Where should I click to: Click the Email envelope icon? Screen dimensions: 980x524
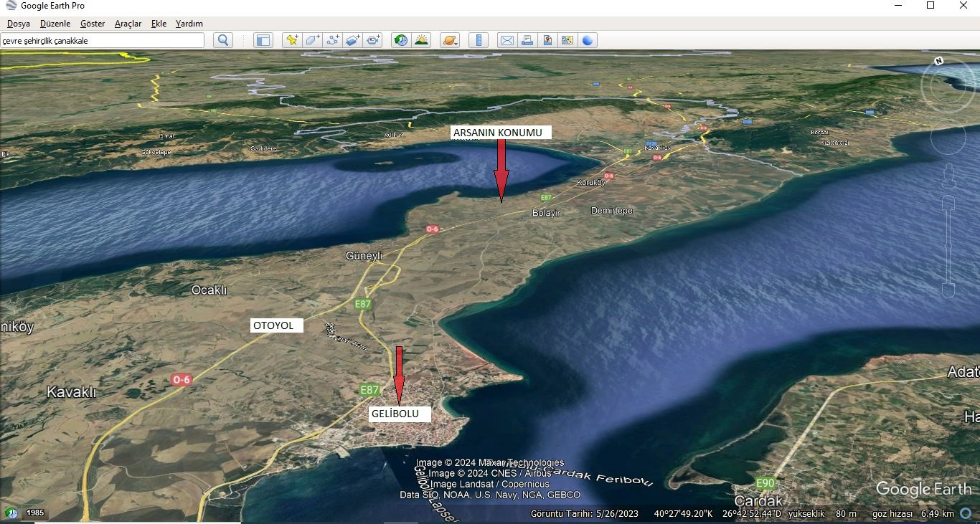pos(507,41)
